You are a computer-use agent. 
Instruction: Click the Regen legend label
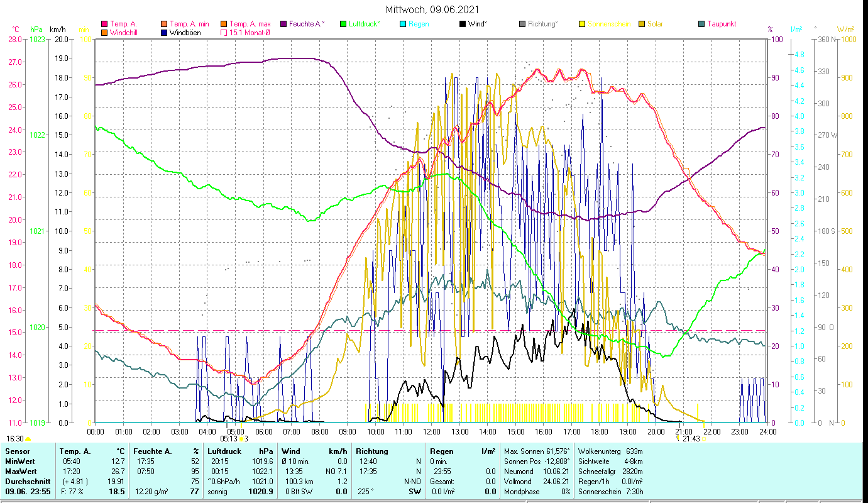click(x=419, y=24)
